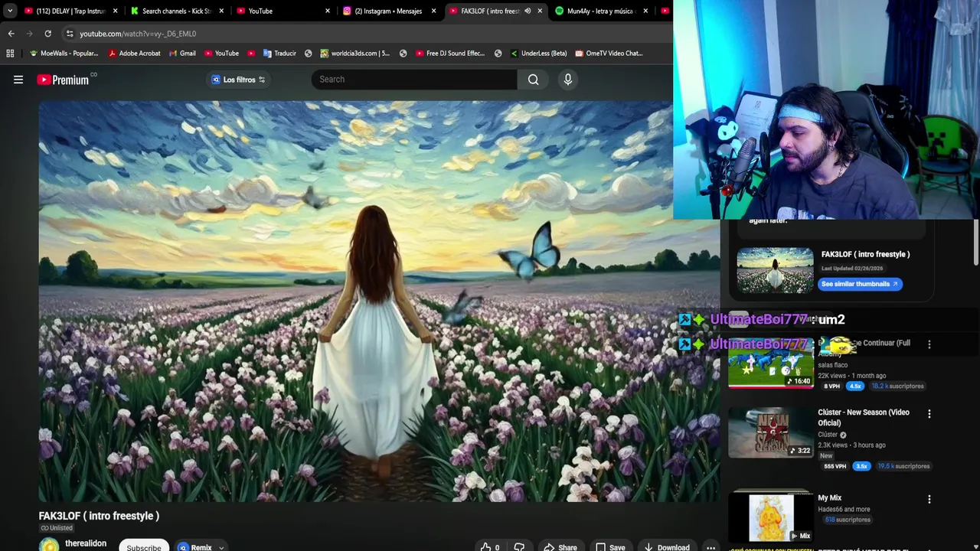
Task: Close the FAK3LOF tab
Action: pyautogui.click(x=540, y=11)
